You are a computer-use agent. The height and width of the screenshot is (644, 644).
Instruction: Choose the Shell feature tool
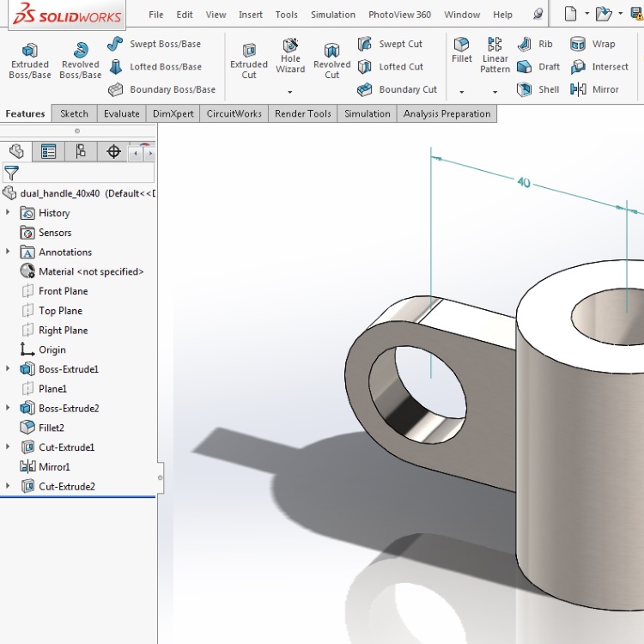[x=538, y=89]
